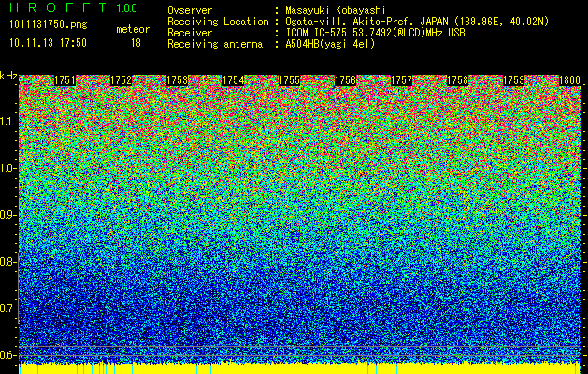Click the A504HB(yagi 4el) antenna value
The image size is (588, 374).
coord(330,44)
